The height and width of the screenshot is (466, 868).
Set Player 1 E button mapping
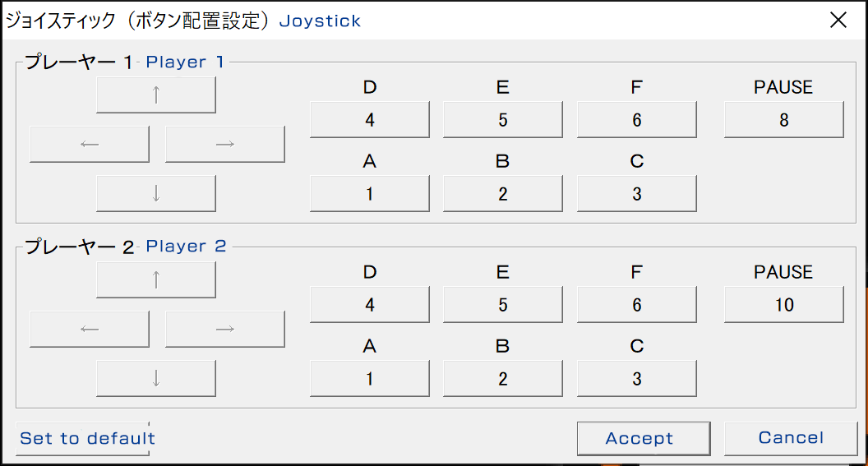[503, 120]
